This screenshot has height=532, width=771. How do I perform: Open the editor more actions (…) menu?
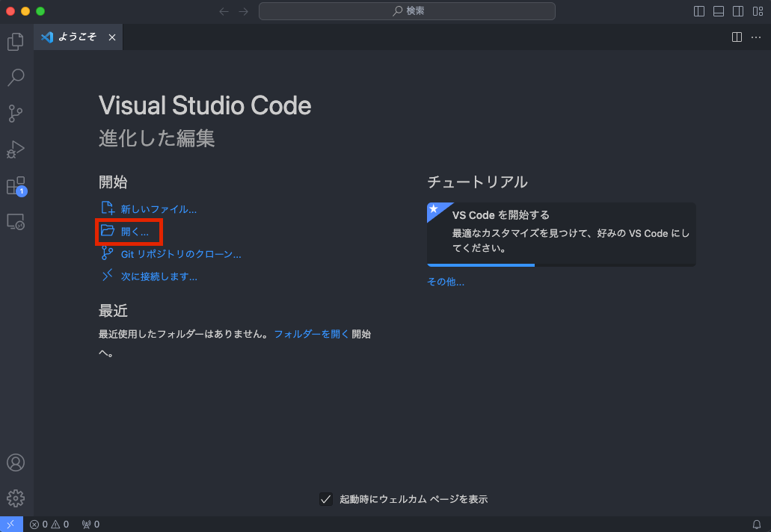pyautogui.click(x=755, y=37)
